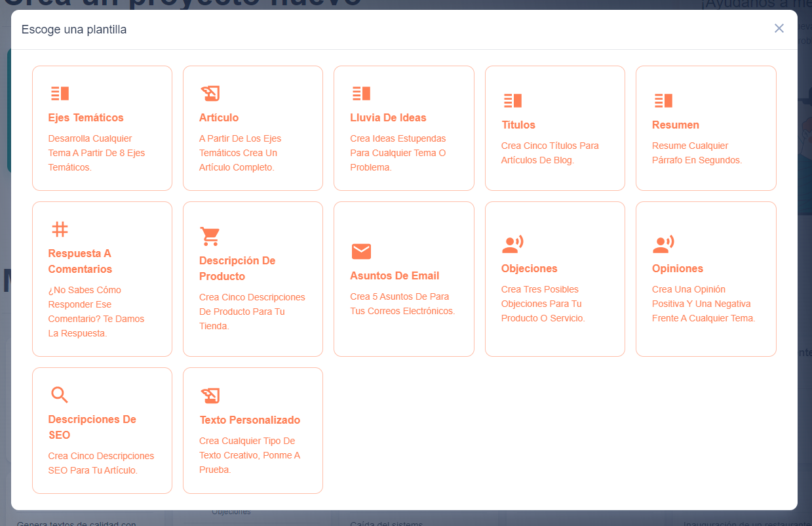
Task: Click text 'A Partir De Los Ejes Temáticos Crea'
Action: click(x=240, y=146)
